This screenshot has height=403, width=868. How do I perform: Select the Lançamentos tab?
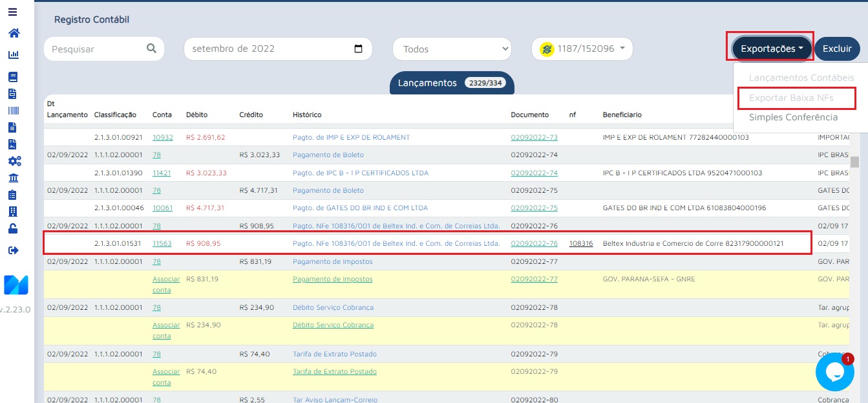(451, 83)
